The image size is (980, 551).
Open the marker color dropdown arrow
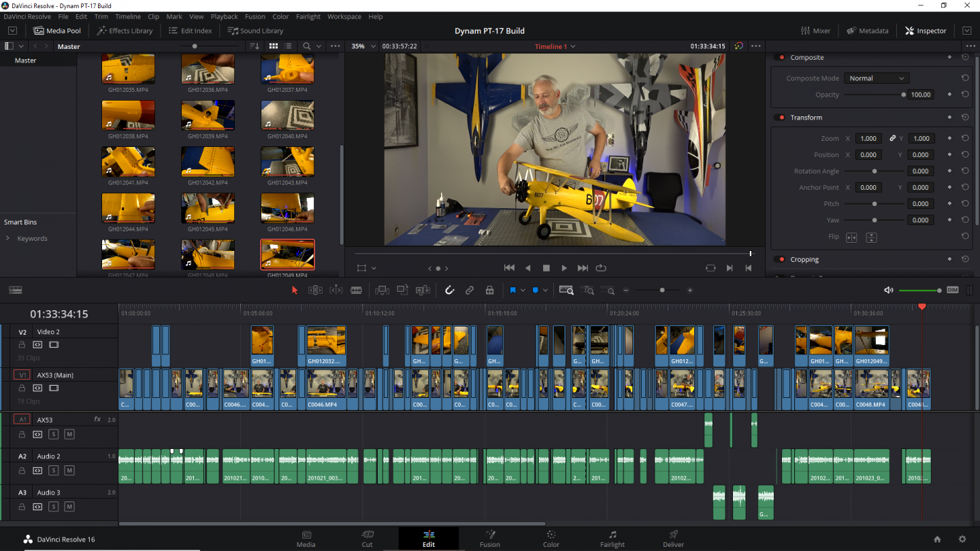pyautogui.click(x=545, y=290)
